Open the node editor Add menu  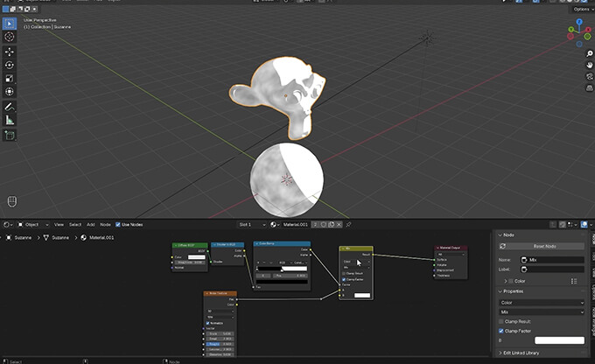point(91,225)
